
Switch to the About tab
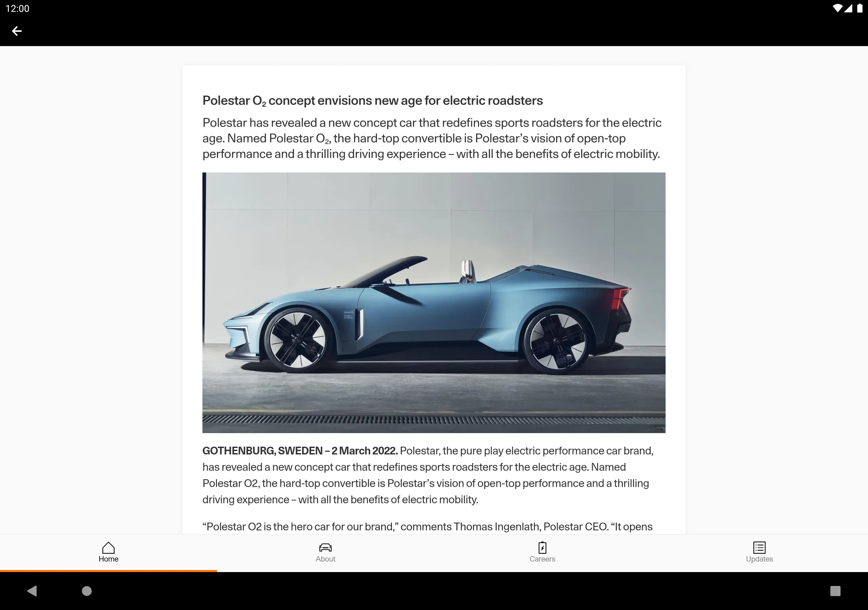point(325,552)
